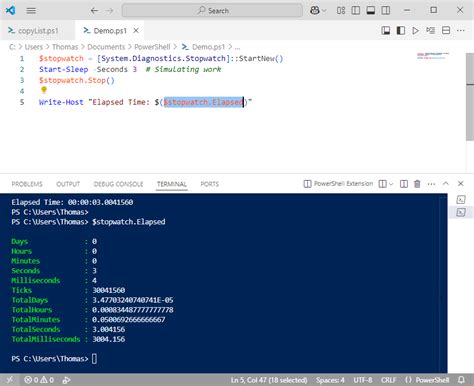
Task: Click the minimap code preview
Action: [x=433, y=56]
